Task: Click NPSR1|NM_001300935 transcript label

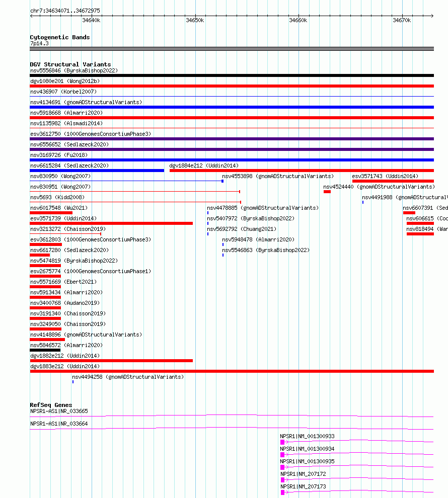Action: (x=307, y=461)
